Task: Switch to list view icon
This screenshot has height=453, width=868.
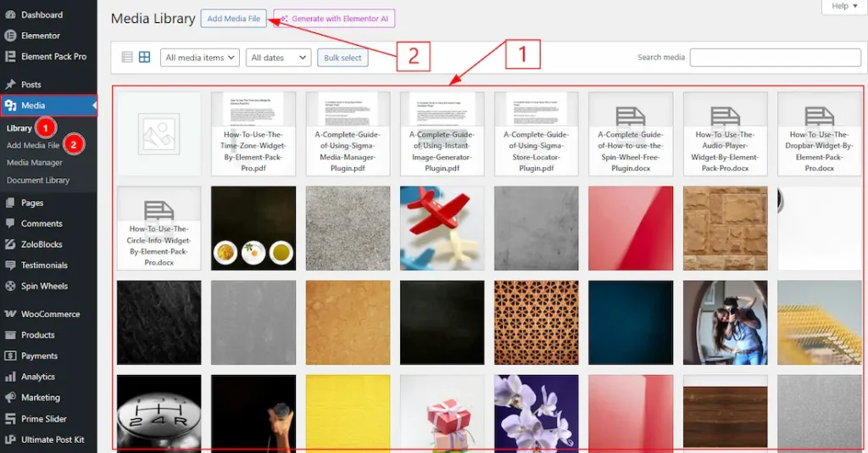Action: point(127,57)
